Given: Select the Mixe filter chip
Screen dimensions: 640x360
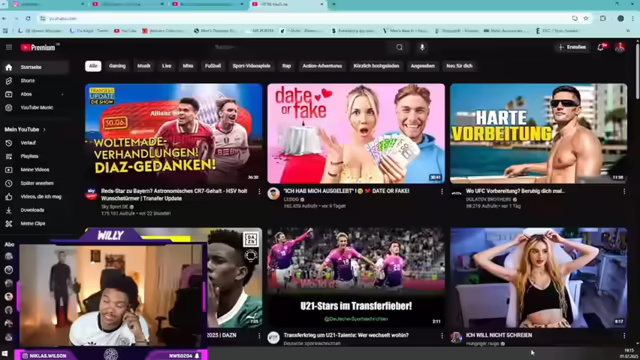Looking at the screenshot, I should coord(188,66).
